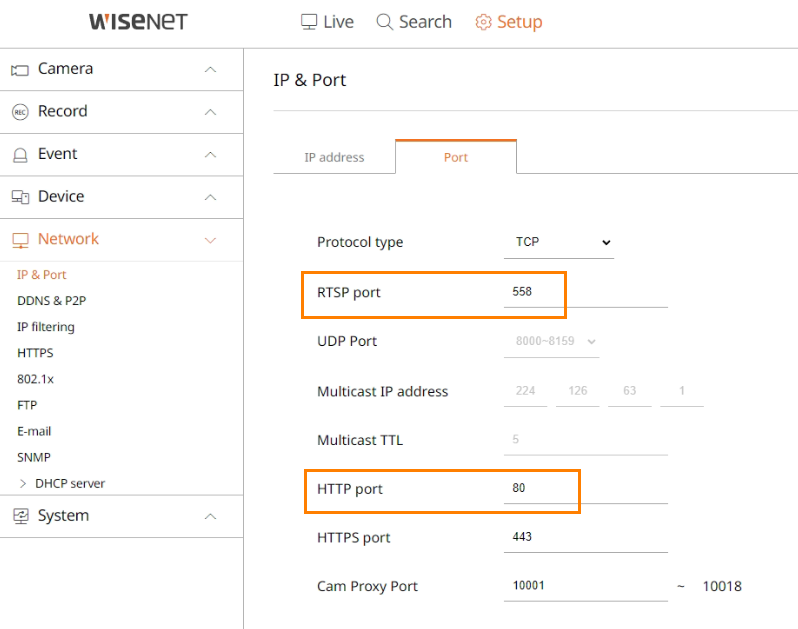Viewport: 798px width, 629px height.
Task: Expand the DHCP server tree item
Action: click(x=22, y=483)
